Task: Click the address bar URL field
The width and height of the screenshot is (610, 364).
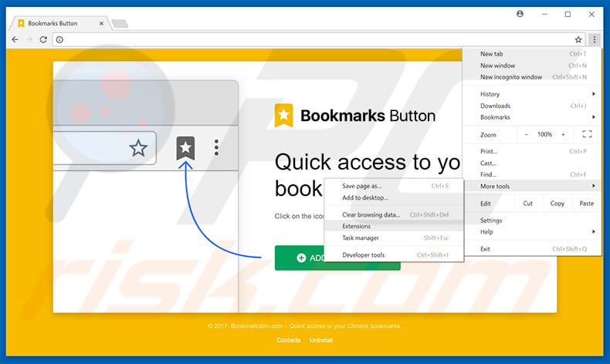Action: coord(309,39)
